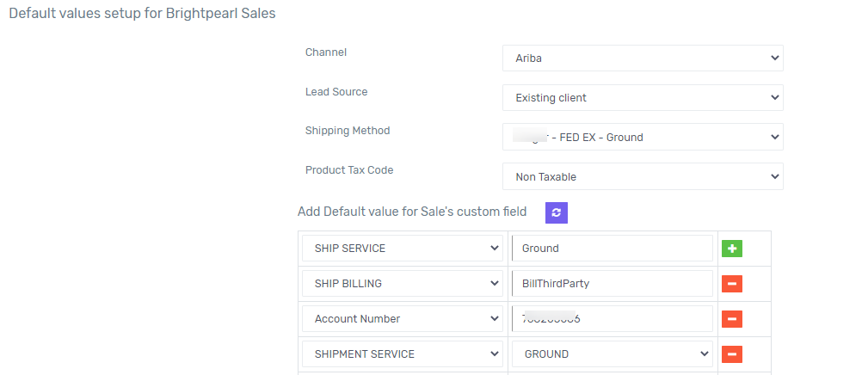Add a row with the green plus button
This screenshot has height=375, width=868.
(732, 249)
